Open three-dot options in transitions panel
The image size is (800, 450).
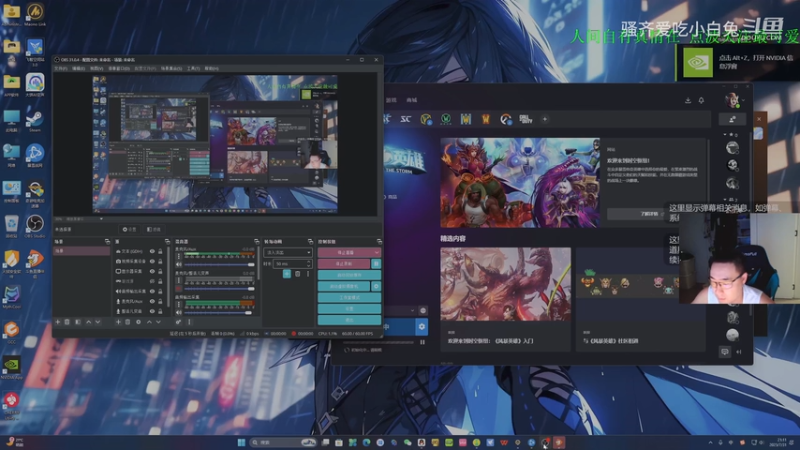[308, 274]
